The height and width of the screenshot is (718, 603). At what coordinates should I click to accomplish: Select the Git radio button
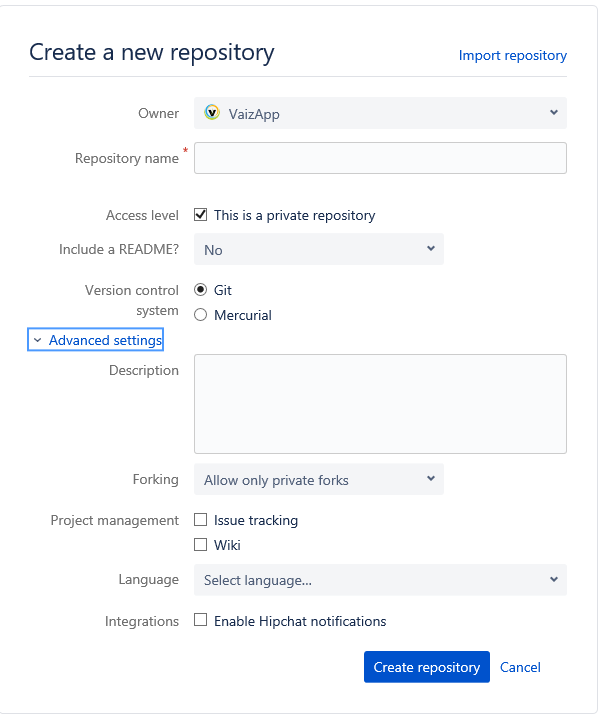201,290
